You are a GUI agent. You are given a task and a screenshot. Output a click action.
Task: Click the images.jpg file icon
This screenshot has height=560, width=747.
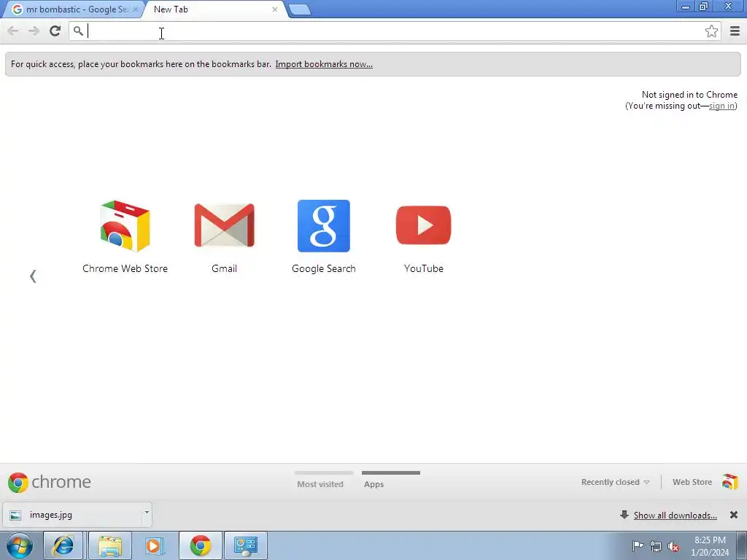(x=15, y=516)
